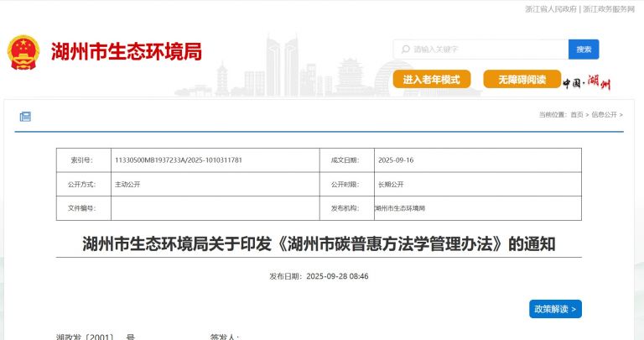Click the index number 11330500MB1937233A/2025-1010311781
This screenshot has width=644, height=340.
(x=178, y=160)
